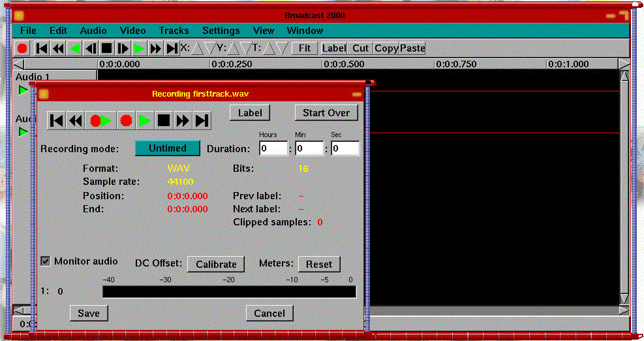The height and width of the screenshot is (341, 644).
Task: Click the red record button in main toolbar
Action: point(22,48)
